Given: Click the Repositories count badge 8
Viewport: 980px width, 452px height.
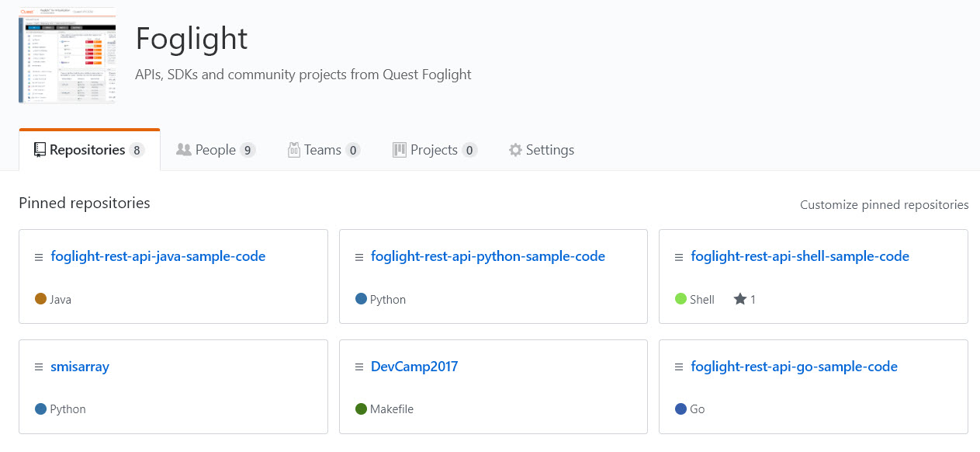Looking at the screenshot, I should 137,151.
